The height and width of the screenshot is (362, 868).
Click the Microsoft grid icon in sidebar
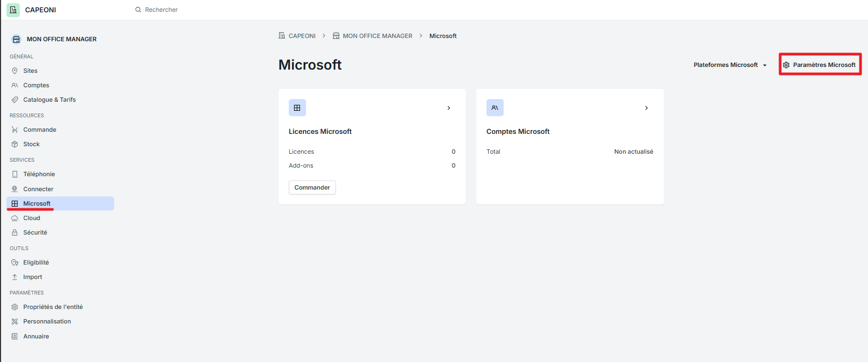click(14, 203)
